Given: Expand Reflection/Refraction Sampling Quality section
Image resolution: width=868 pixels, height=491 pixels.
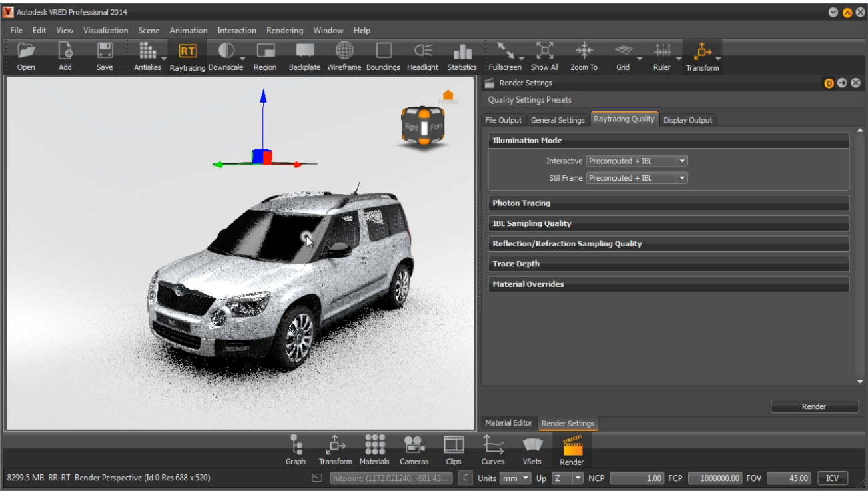Looking at the screenshot, I should point(668,244).
